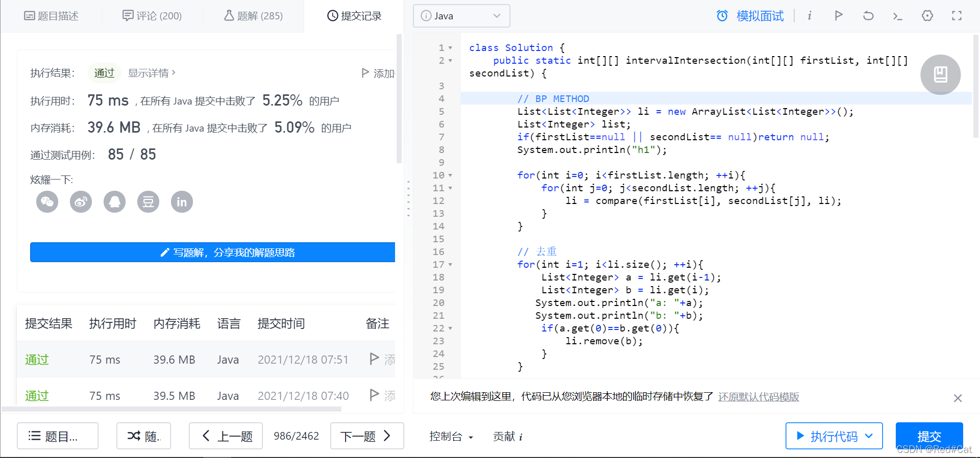Screen dimensions: 980x458
Task: Go to 下一题 next problem
Action: point(367,436)
